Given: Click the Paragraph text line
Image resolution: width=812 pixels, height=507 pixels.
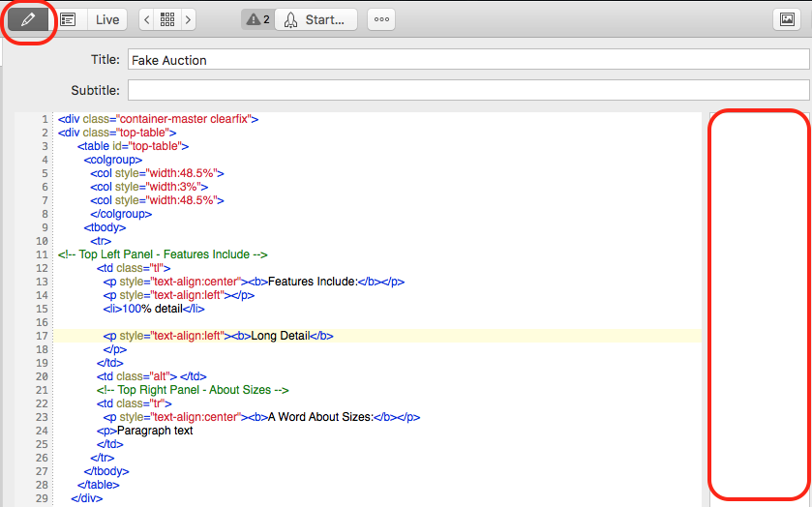Looking at the screenshot, I should tap(144, 431).
